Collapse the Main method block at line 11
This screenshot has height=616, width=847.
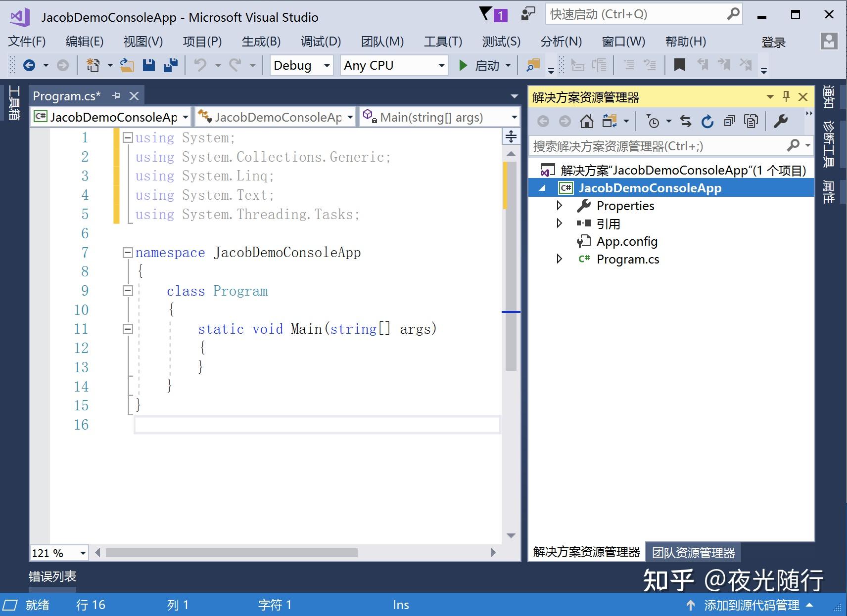tap(128, 329)
